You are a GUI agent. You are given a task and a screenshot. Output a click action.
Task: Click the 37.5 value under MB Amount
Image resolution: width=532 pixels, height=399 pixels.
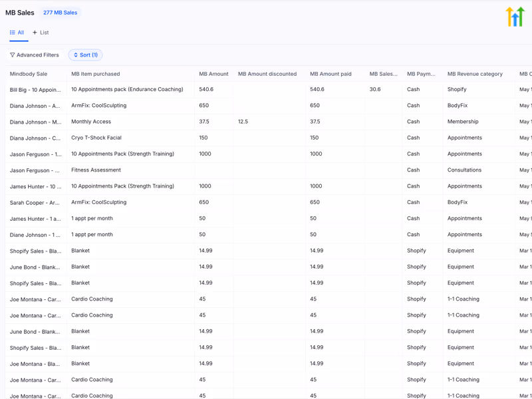click(204, 122)
